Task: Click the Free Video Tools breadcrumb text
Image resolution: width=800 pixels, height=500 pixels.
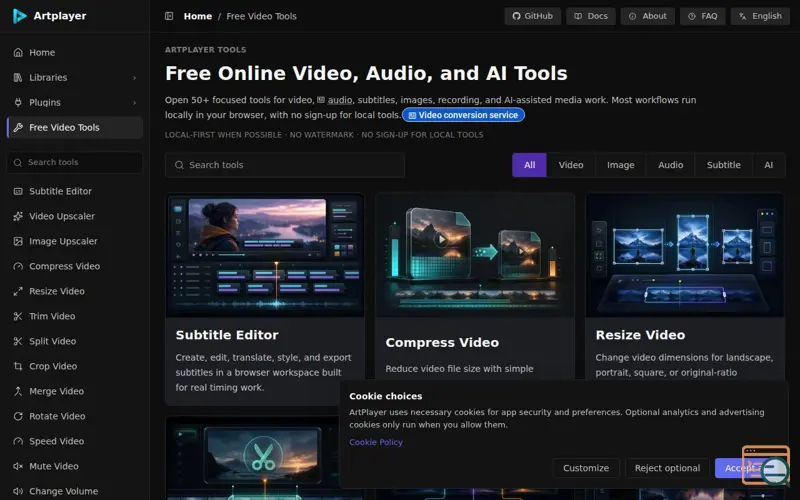Action: point(261,16)
